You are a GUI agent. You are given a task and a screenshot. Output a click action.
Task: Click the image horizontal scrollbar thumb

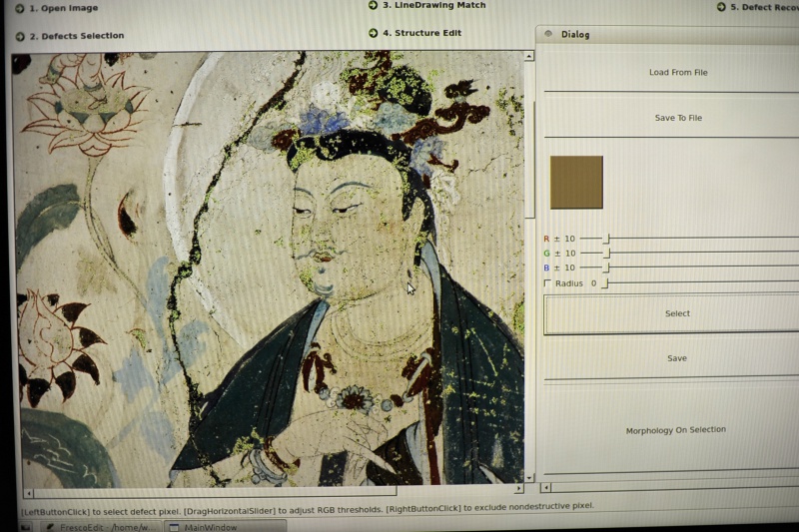coord(215,491)
